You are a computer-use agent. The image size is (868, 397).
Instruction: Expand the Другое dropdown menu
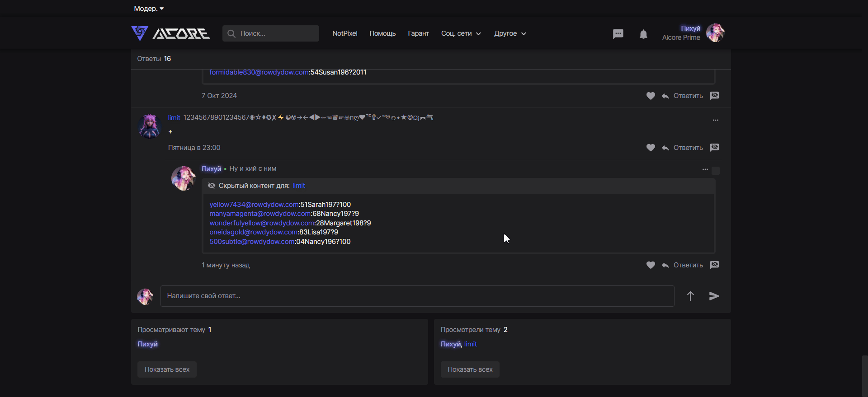pyautogui.click(x=509, y=33)
